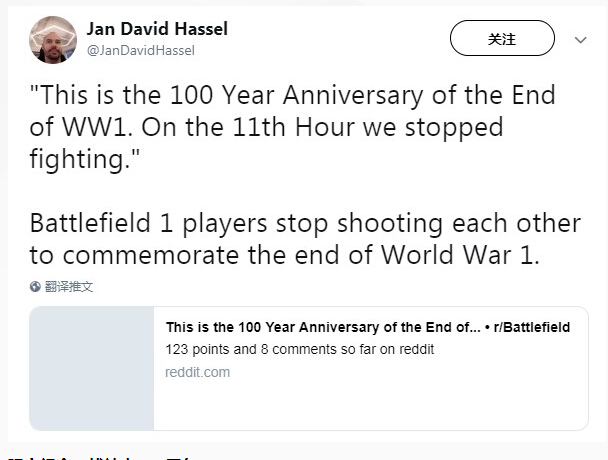Open the Jan David Hassel display name
The height and width of the screenshot is (460, 608).
[157, 29]
